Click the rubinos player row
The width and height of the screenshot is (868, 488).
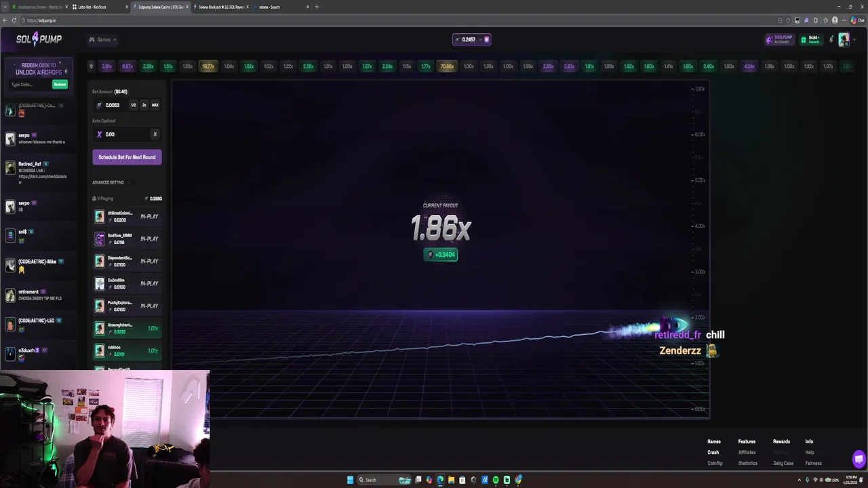[127, 350]
